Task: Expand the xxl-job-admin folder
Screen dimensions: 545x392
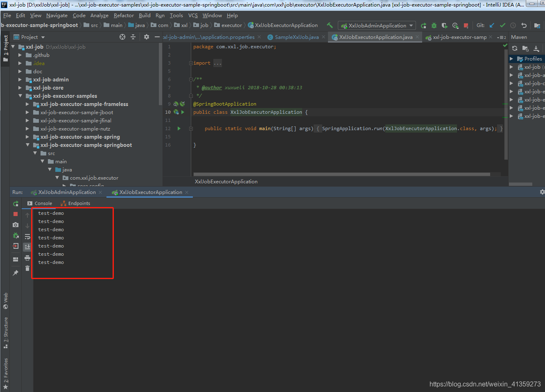Action: point(20,79)
